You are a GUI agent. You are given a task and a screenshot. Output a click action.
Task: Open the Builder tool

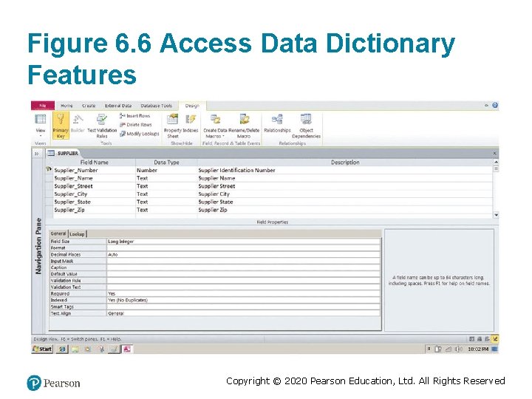pos(78,123)
